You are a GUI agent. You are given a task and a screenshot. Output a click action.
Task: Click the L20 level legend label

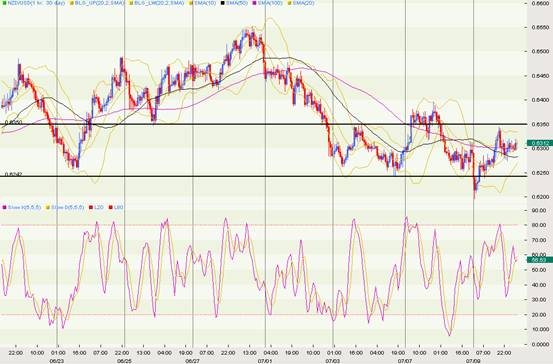99,207
